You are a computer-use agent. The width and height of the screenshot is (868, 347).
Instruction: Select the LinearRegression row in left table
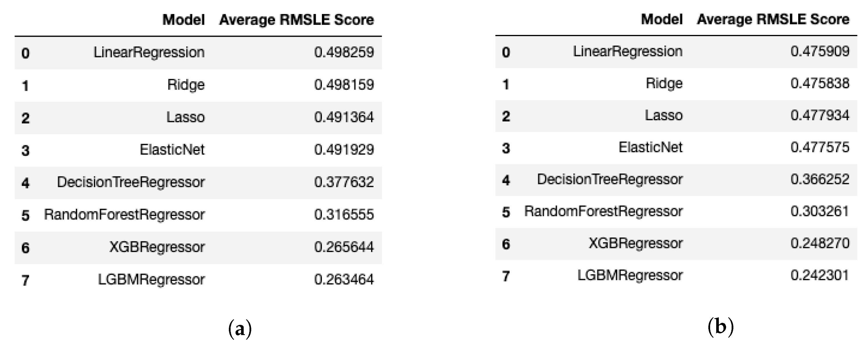click(x=198, y=53)
